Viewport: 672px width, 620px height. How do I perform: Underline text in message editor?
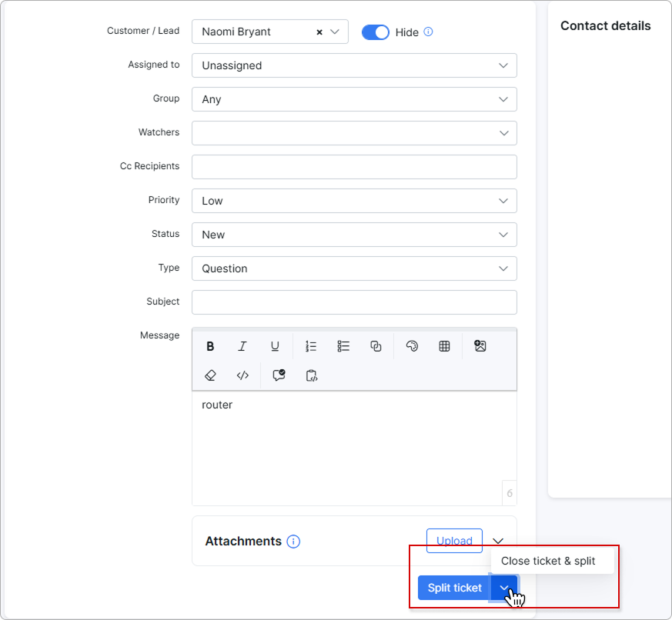point(275,346)
